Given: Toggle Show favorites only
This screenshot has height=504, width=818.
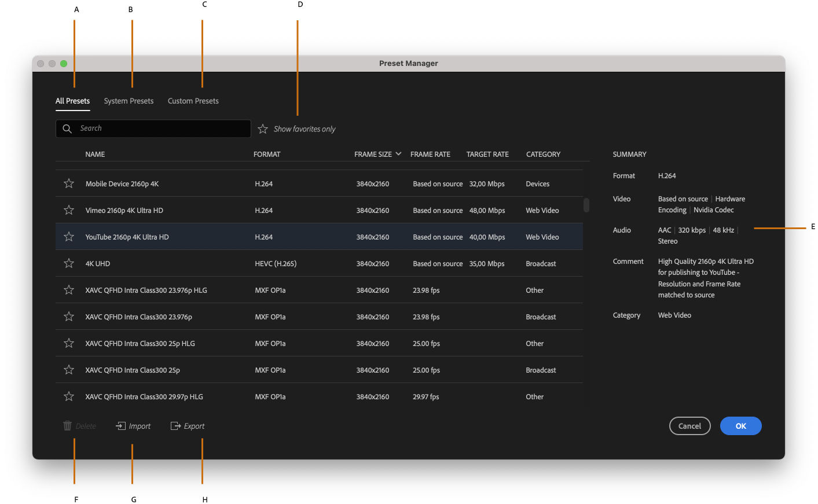Looking at the screenshot, I should click(x=305, y=128).
